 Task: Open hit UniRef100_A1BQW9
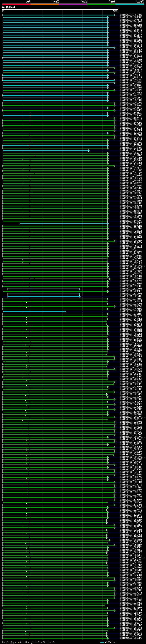pyautogui.click(x=131, y=312)
